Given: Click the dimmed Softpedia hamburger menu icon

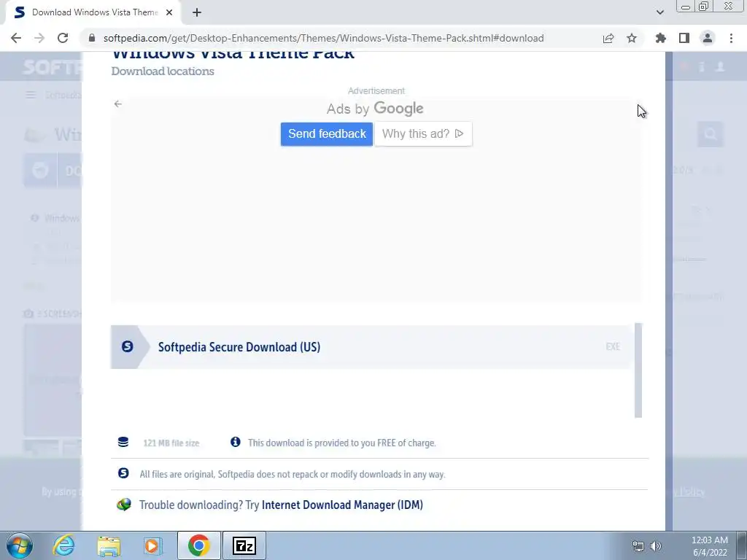Looking at the screenshot, I should coord(31,96).
